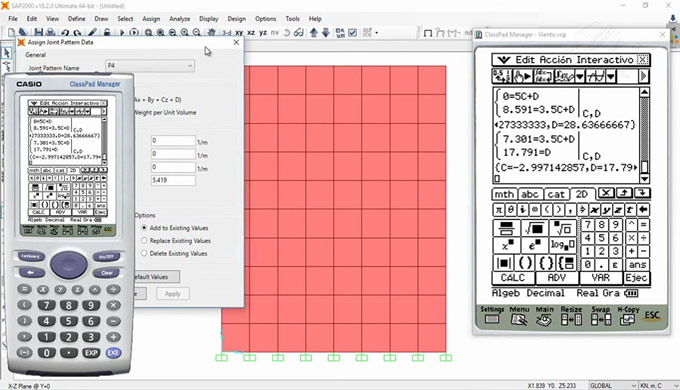Click the ESC button on the ClassPad panel
Viewport: 680px width, 390px height.
pyautogui.click(x=652, y=315)
